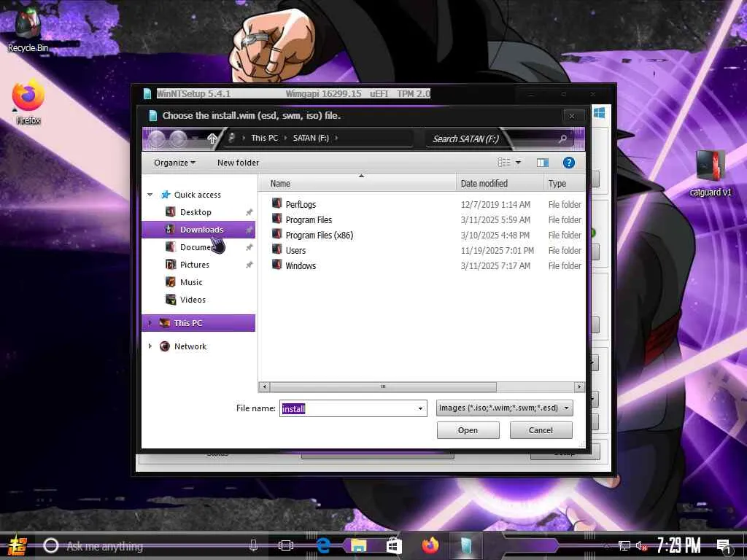Screen dimensions: 747x560
Task: Select Music in Quick access
Action: 191,282
